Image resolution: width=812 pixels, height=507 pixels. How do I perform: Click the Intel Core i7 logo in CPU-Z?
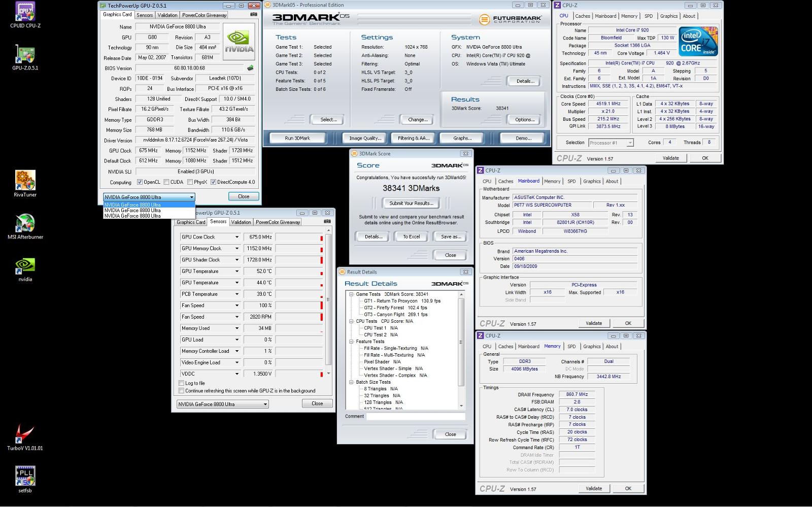point(698,42)
